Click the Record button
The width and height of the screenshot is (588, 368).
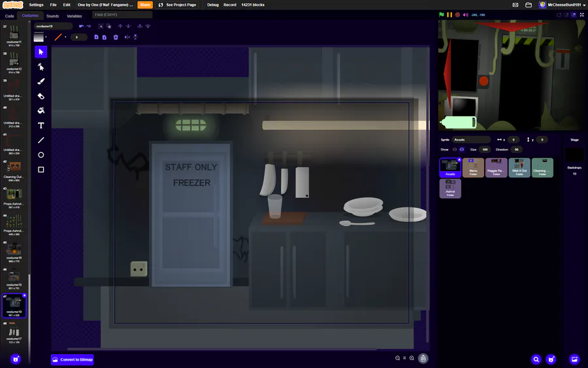click(x=230, y=5)
